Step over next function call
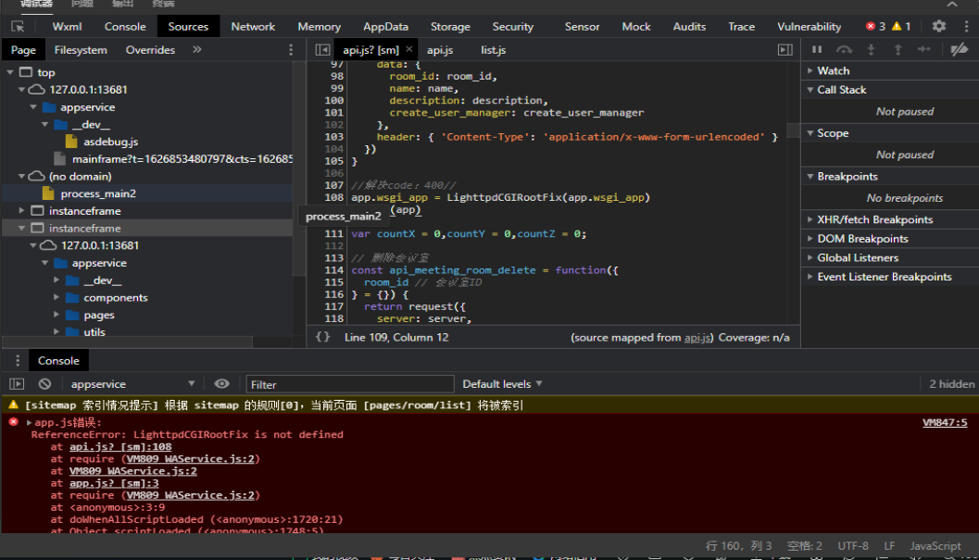 (844, 49)
